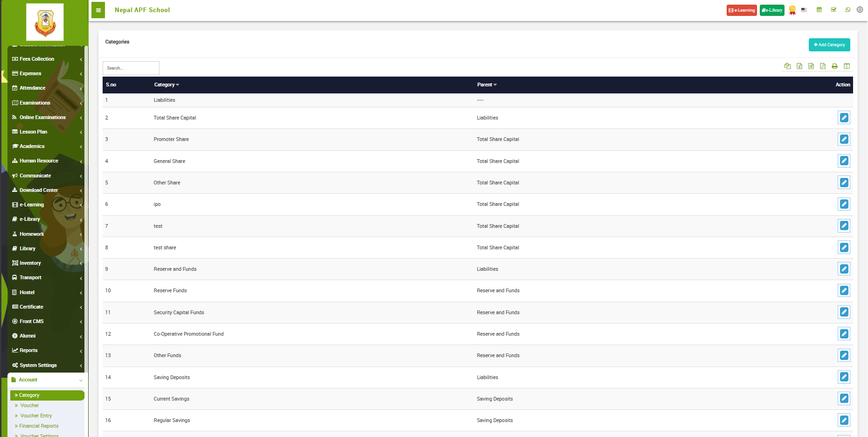
Task: Sort table by Category column
Action: pos(167,85)
